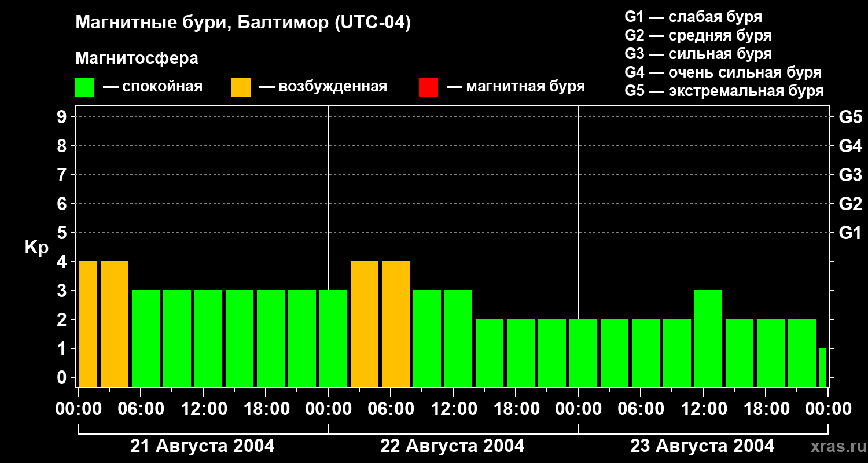Viewport: 868px width, 463px height.
Task: Click the narrow first orange bar of 21 August
Action: pos(88,324)
